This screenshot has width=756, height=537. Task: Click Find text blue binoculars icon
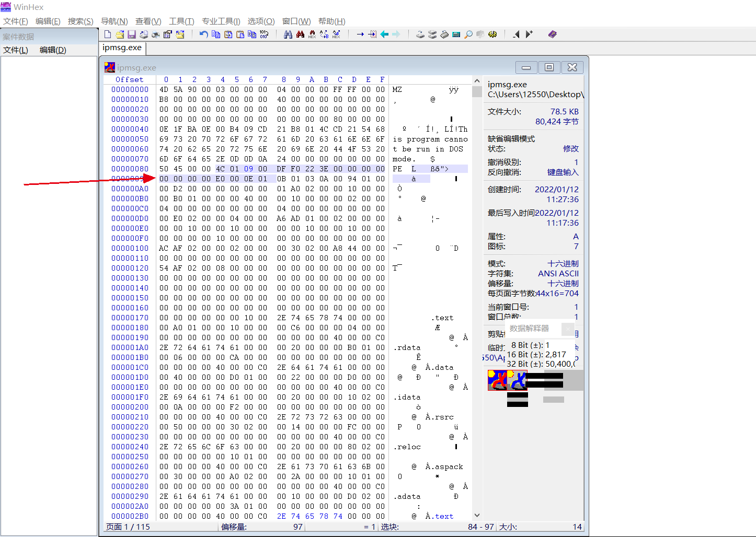288,34
